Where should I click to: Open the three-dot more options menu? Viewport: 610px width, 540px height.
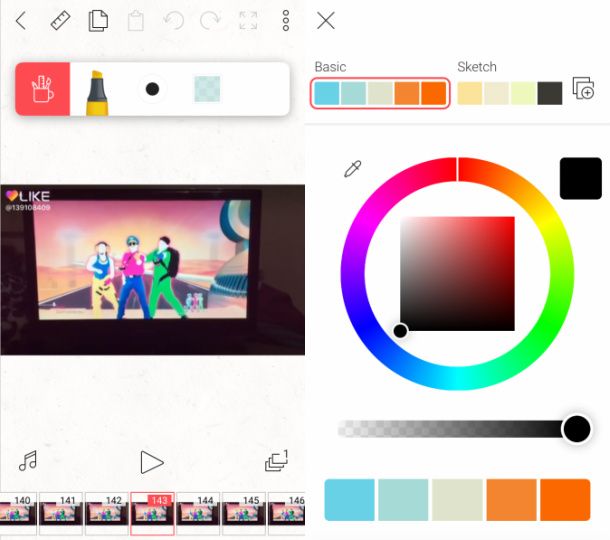(286, 21)
